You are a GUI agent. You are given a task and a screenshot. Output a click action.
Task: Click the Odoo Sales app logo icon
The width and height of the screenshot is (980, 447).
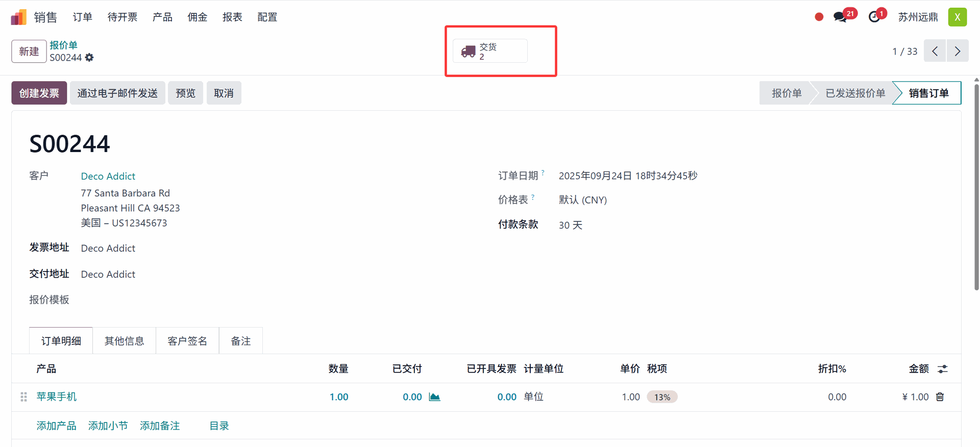pos(18,17)
